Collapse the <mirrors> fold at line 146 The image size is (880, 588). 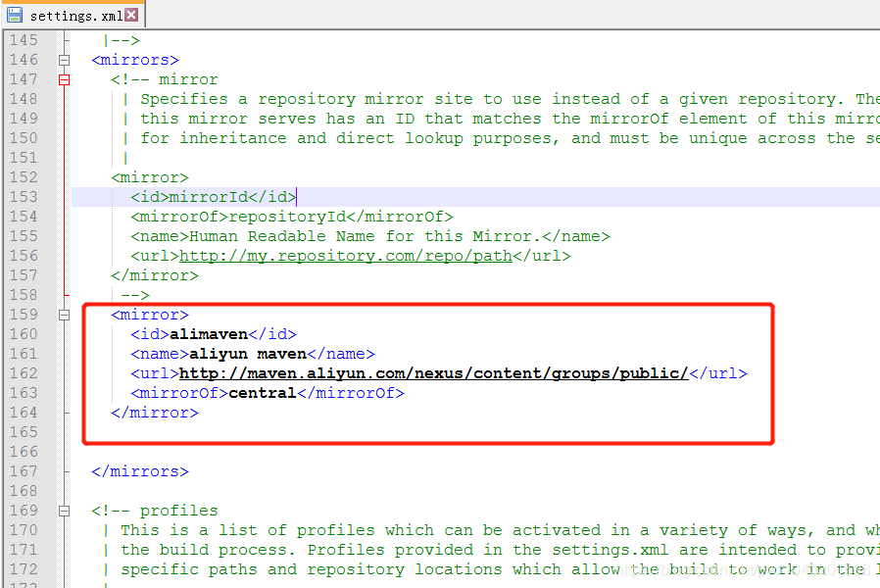tap(64, 60)
